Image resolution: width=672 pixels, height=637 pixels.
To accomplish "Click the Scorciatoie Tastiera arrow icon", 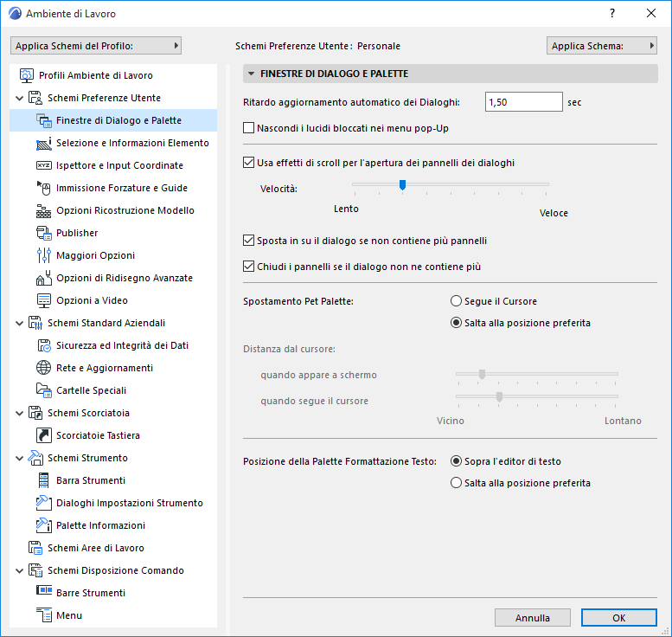I will (x=44, y=435).
